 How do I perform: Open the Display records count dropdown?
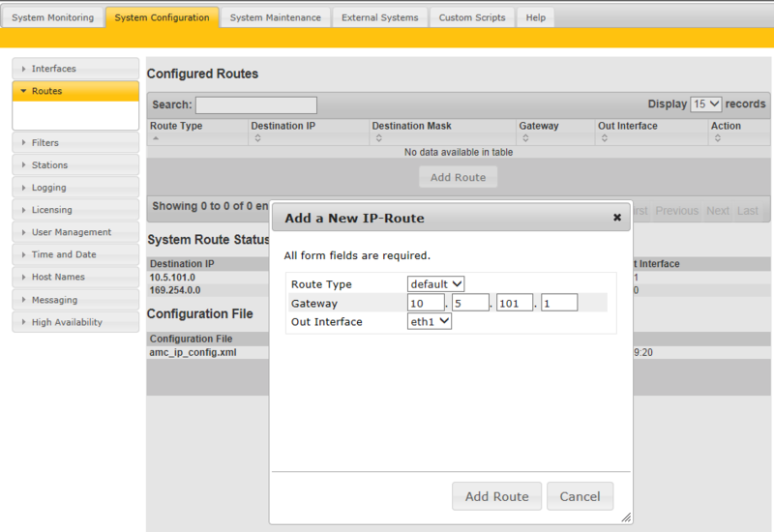tap(705, 104)
